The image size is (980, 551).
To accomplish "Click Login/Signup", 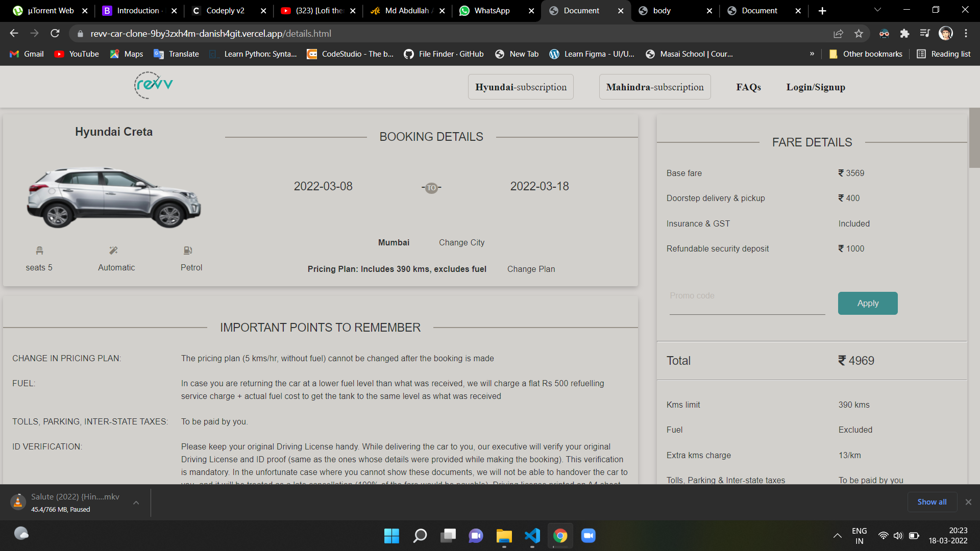I will point(816,87).
